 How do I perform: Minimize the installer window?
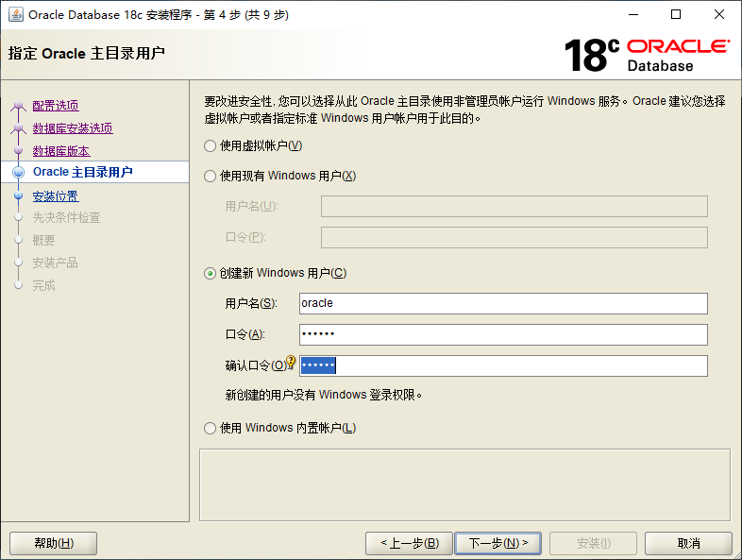(x=633, y=15)
